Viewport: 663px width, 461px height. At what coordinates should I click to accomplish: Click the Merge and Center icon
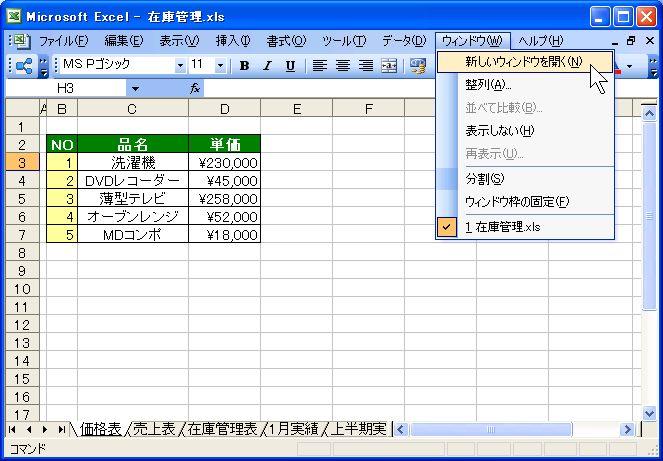coord(389,66)
